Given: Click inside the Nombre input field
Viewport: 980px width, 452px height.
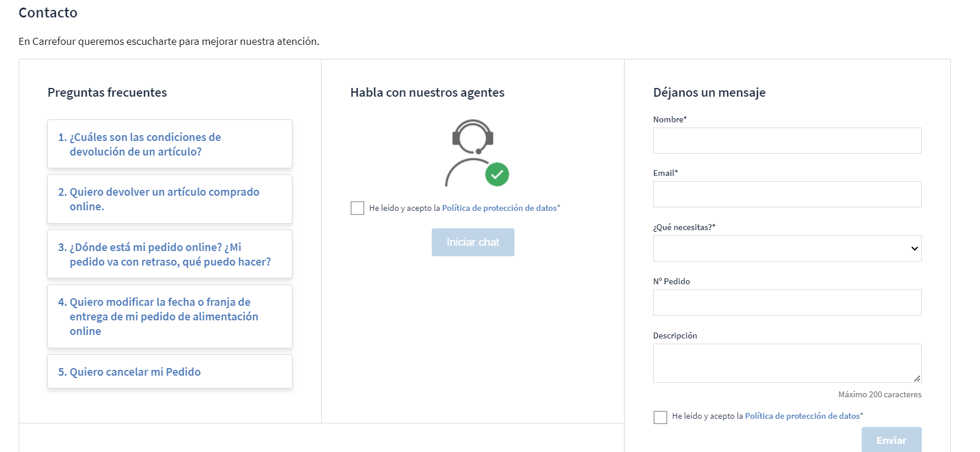Looking at the screenshot, I should 787,140.
